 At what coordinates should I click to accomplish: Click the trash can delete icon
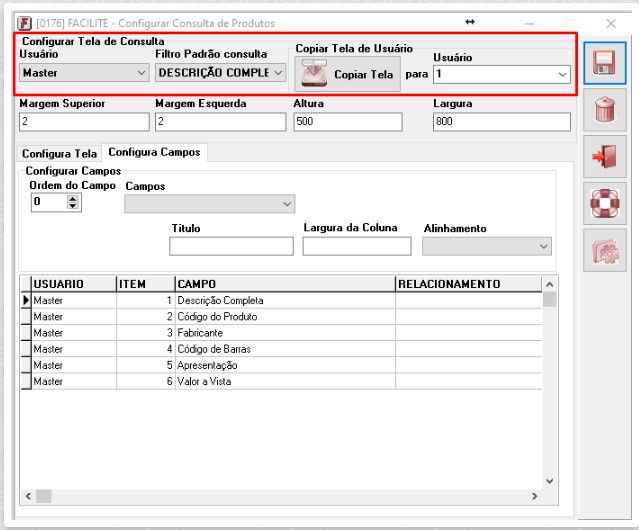click(x=604, y=110)
